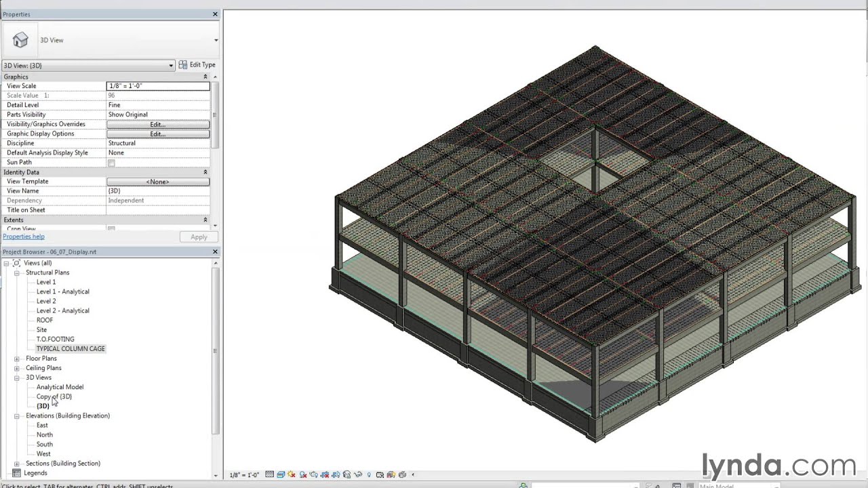Click the Worksets icon in the status bar
The width and height of the screenshot is (868, 488).
coord(676,485)
